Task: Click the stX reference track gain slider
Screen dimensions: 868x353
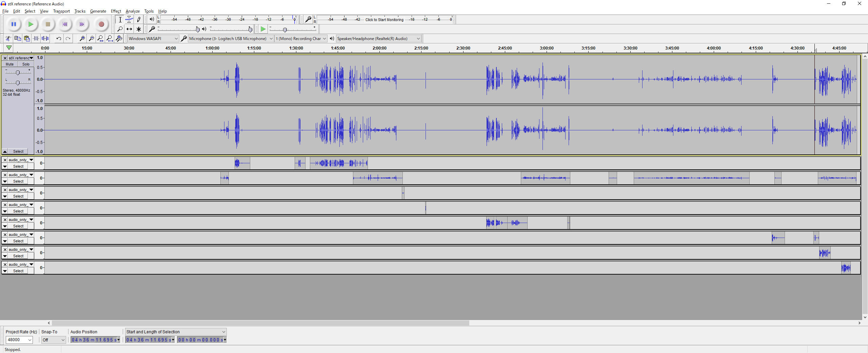Action: click(x=18, y=72)
